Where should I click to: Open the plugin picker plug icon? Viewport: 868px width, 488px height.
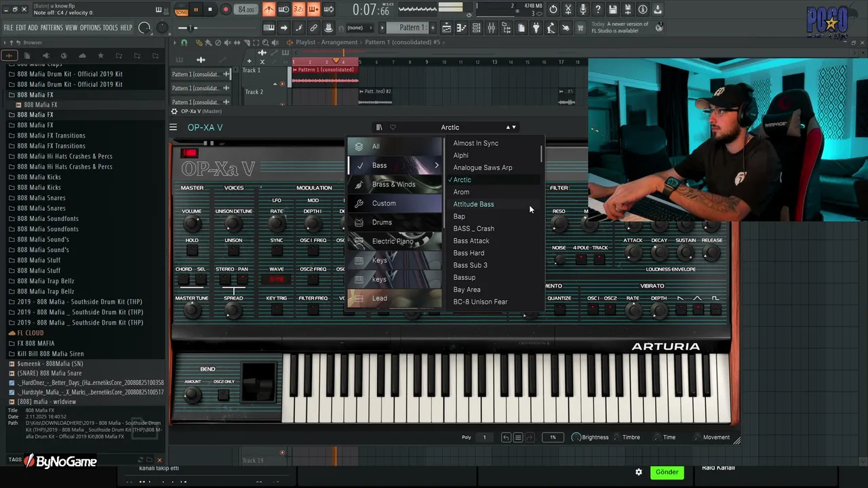(x=536, y=28)
